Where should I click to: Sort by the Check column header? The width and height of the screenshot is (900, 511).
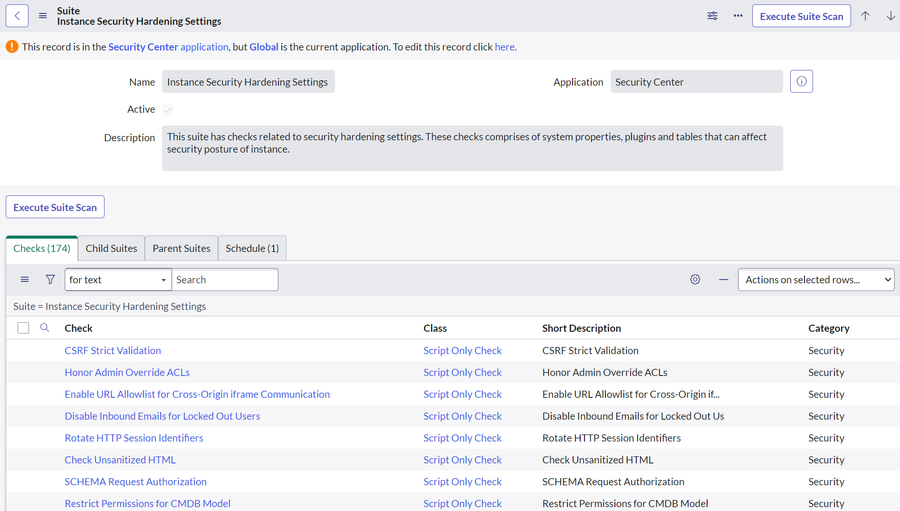tap(78, 328)
